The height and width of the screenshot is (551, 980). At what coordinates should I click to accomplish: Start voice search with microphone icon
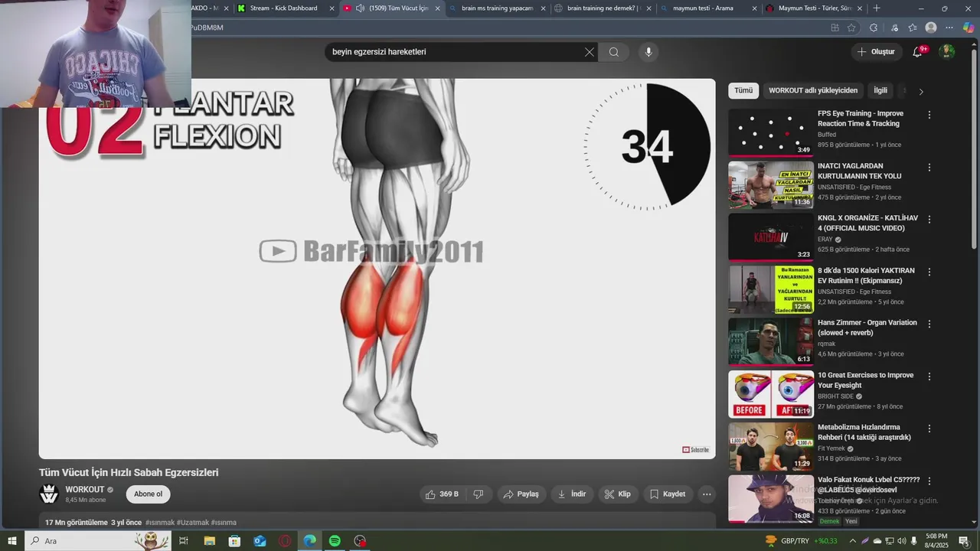[648, 52]
